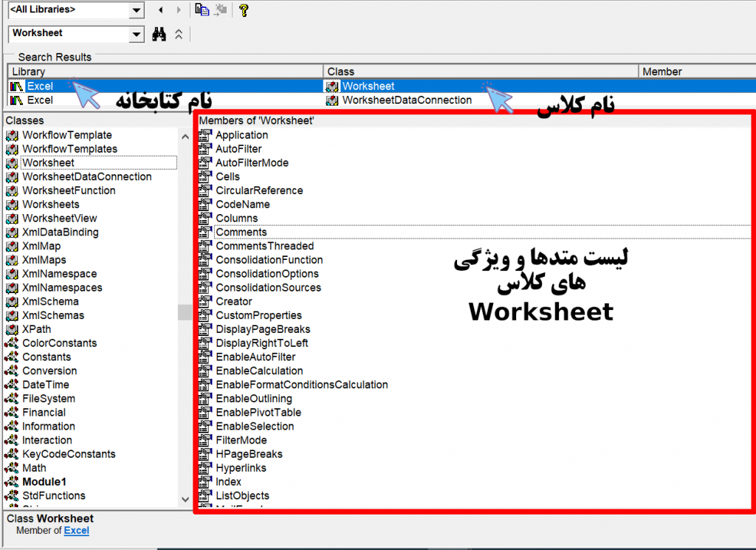Screen dimensions: 756x550
Task: Select Module1 in the Classes list
Action: click(x=44, y=482)
